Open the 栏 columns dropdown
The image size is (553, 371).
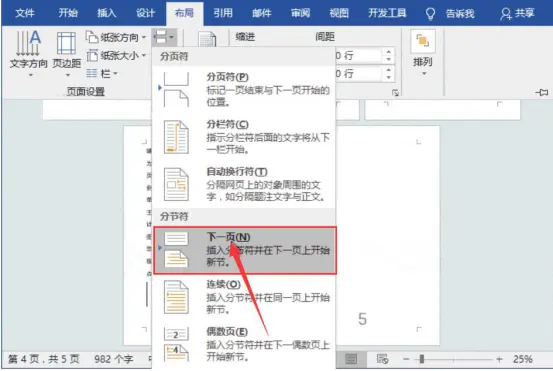tap(102, 73)
